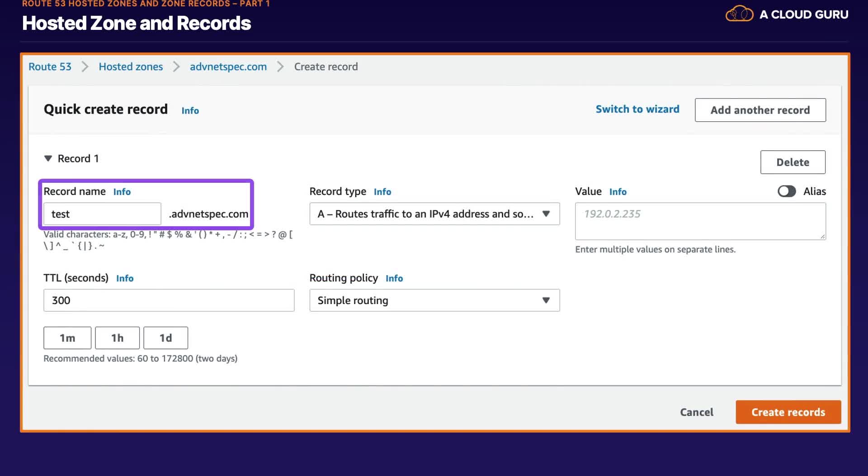Click the Hosted Zone and Records title
This screenshot has height=476, width=868.
[x=137, y=23]
